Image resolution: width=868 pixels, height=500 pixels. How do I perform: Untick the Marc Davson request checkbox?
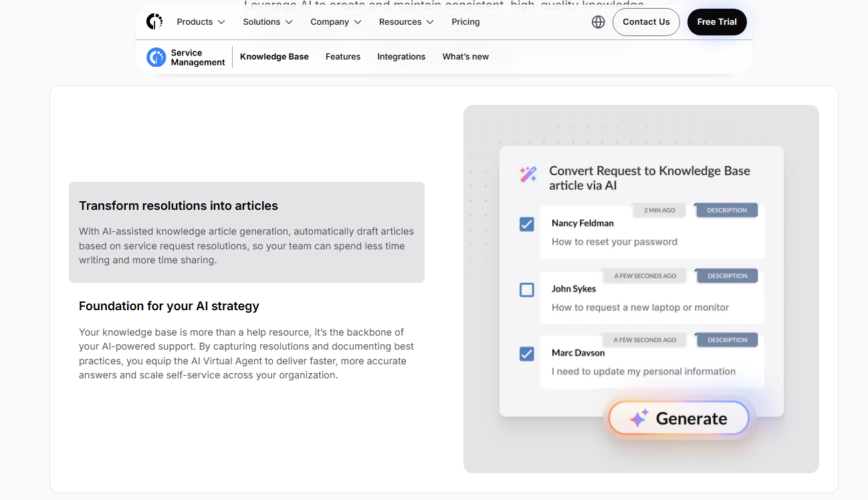point(527,354)
